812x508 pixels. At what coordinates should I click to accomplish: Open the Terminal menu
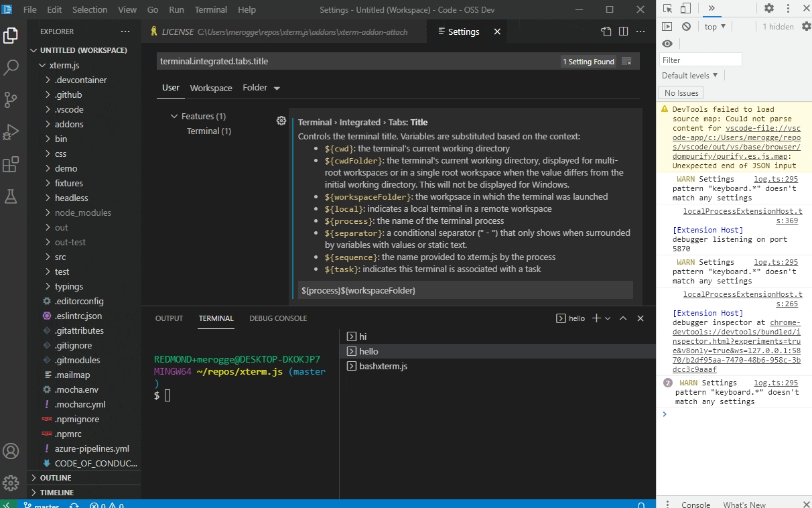tap(210, 9)
